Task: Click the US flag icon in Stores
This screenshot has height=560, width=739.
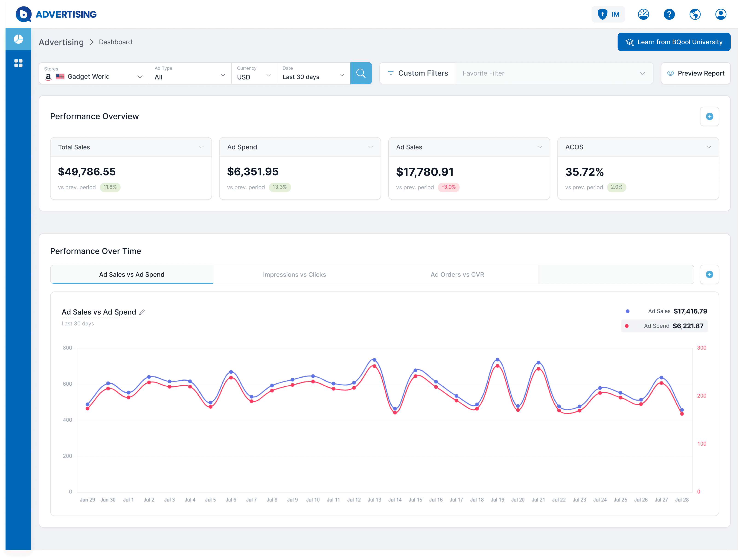Action: 60,76
